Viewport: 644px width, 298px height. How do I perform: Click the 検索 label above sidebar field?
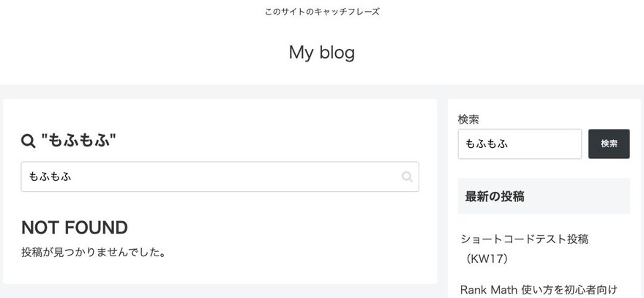[468, 119]
